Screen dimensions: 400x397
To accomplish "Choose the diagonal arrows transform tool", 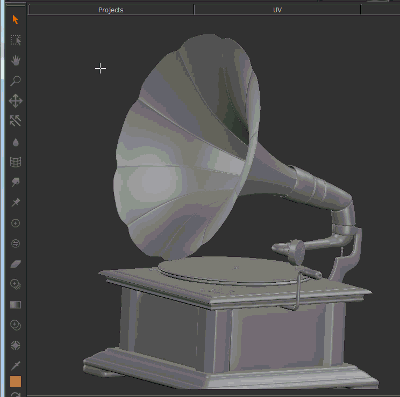I will click(15, 121).
